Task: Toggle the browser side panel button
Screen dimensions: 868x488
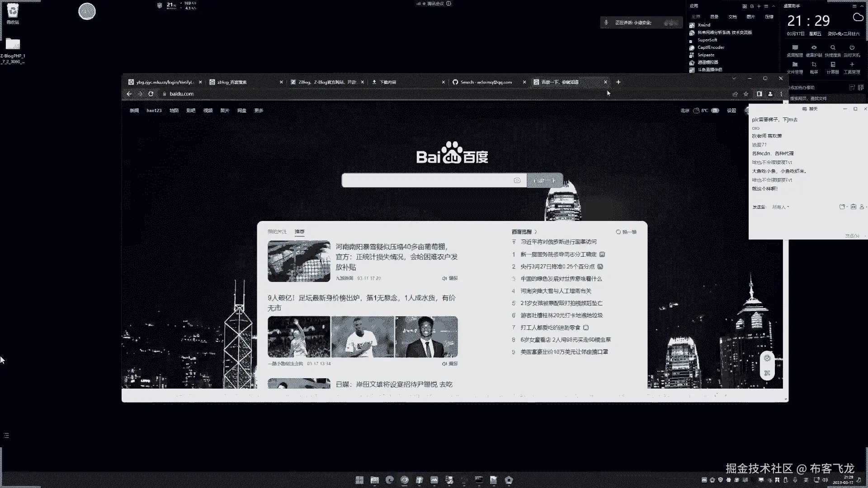Action: coord(759,94)
